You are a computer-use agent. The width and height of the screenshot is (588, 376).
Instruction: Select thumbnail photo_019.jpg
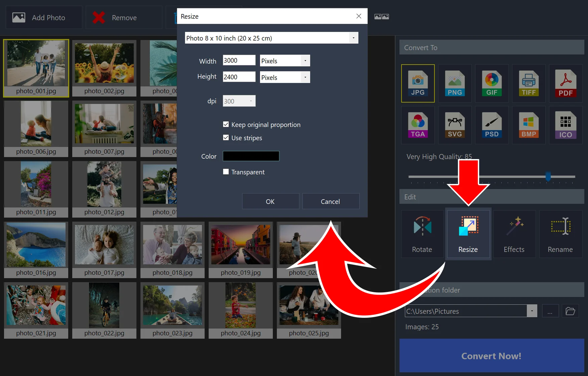point(241,250)
